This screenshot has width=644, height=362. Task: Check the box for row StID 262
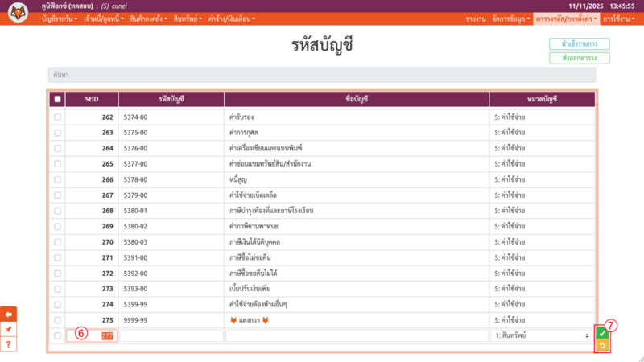pos(57,117)
